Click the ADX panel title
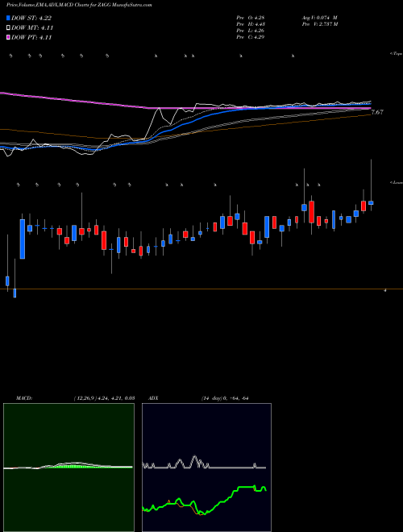The width and height of the screenshot is (403, 532). 153,398
